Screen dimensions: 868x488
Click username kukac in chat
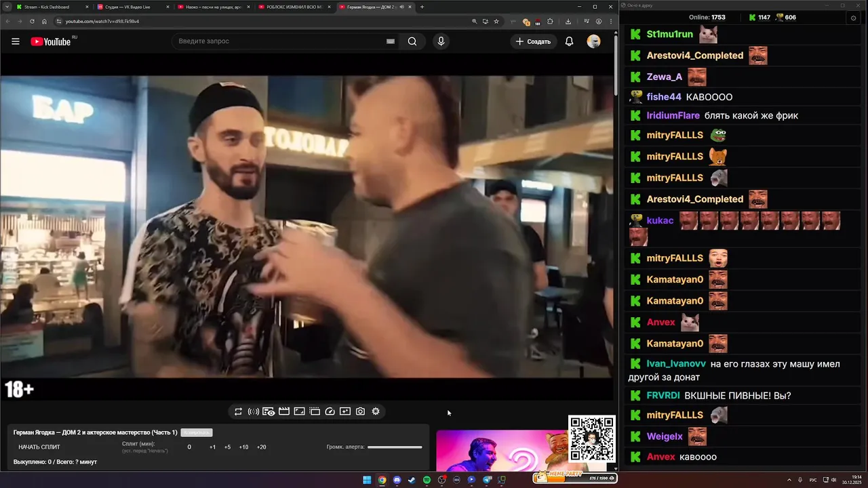pyautogui.click(x=660, y=221)
